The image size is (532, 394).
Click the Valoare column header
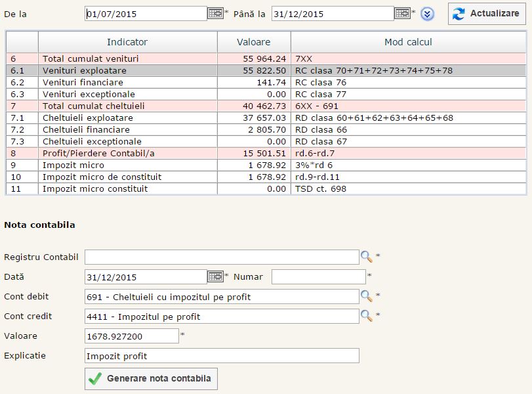coord(254,42)
